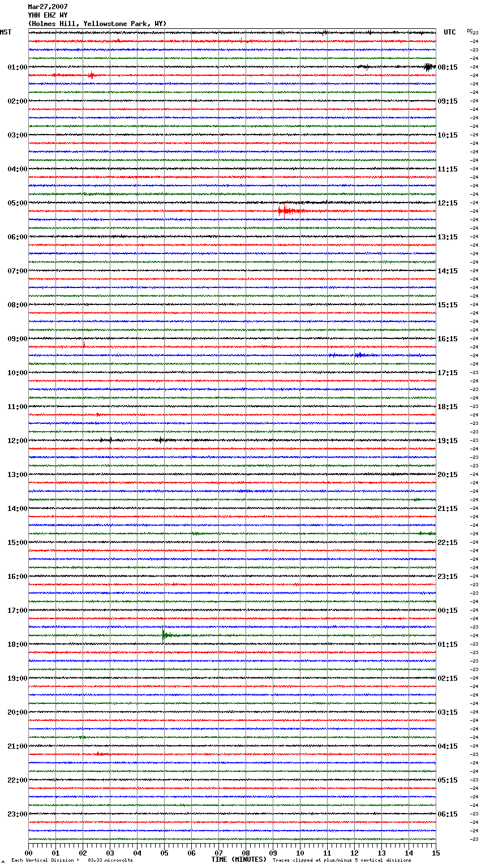Click the 21:15 UTC time label
The width and height of the screenshot is (481, 868).
[x=448, y=509]
